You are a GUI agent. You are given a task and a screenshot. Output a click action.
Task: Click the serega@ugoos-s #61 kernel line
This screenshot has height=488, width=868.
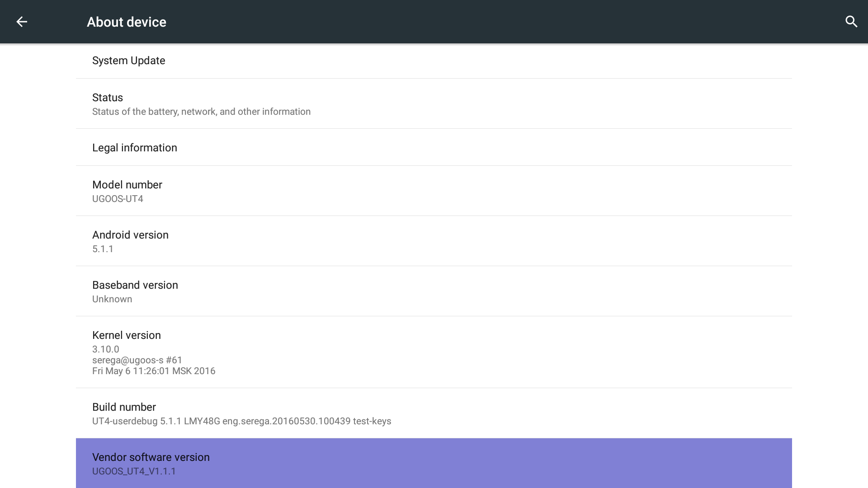point(137,360)
